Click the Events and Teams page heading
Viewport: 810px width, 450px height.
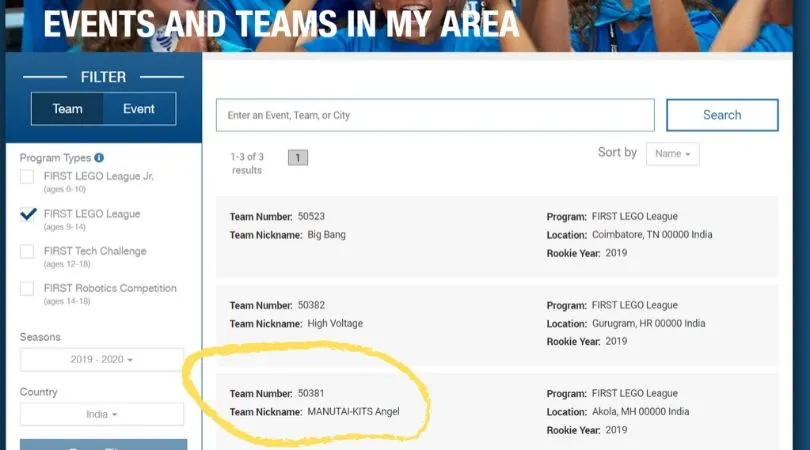[280, 22]
